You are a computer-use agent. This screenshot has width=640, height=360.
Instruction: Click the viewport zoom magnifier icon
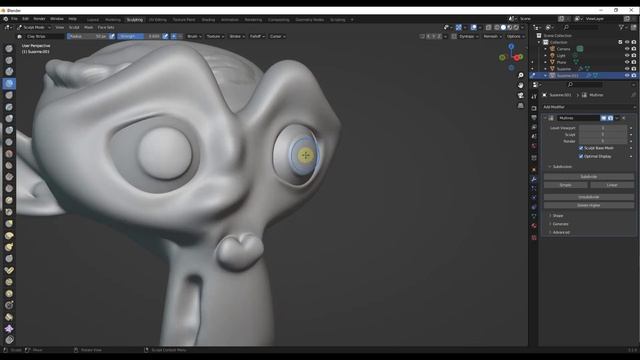tap(520, 76)
